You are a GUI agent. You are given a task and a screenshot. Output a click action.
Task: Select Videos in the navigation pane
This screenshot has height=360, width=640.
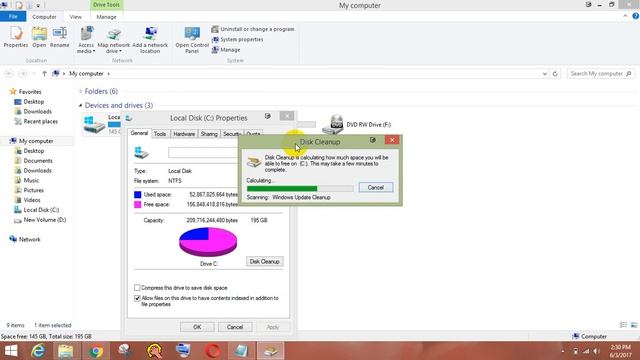(x=27, y=200)
